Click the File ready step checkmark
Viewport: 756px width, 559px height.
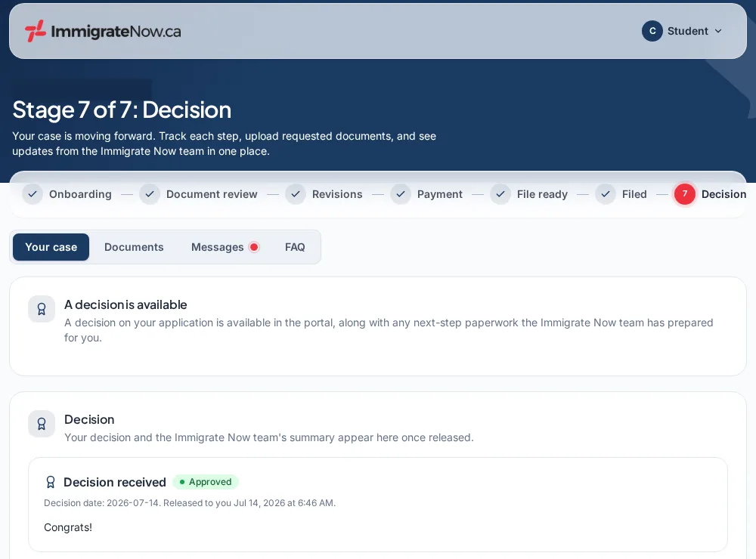(x=500, y=194)
